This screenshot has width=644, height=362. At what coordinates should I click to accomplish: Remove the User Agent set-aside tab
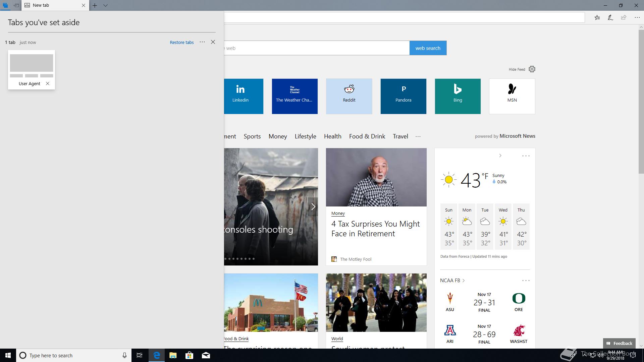[48, 83]
